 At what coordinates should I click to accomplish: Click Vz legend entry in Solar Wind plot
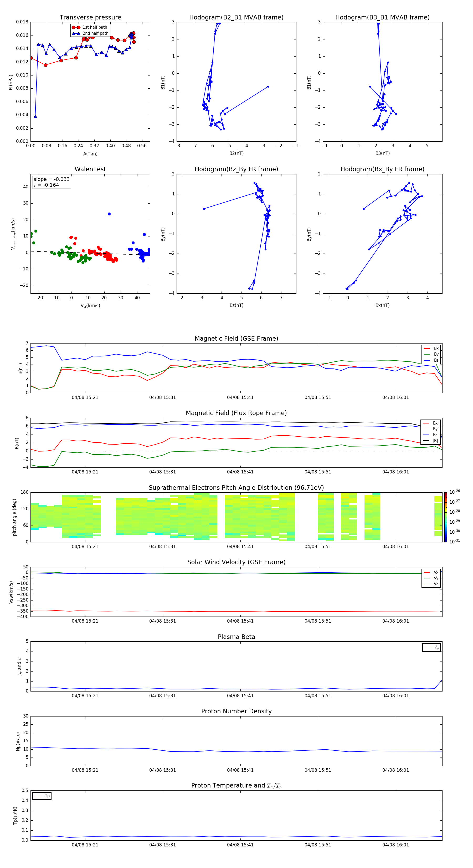pyautogui.click(x=431, y=584)
